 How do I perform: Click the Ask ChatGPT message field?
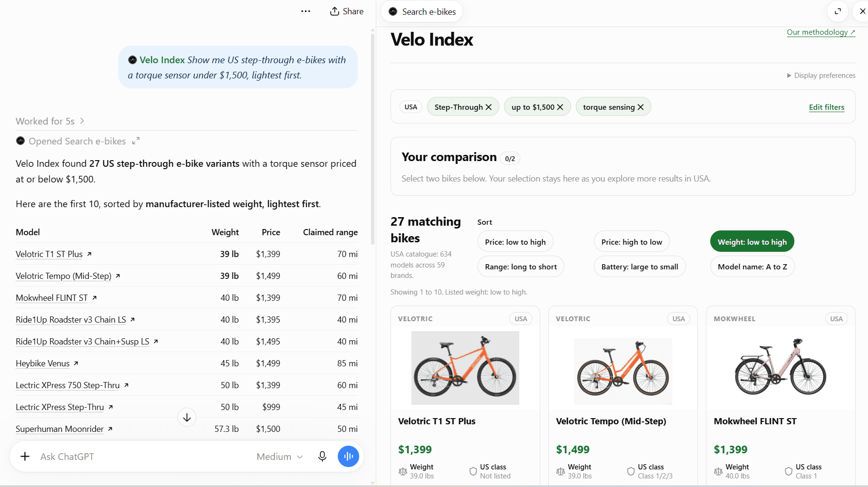tap(143, 457)
